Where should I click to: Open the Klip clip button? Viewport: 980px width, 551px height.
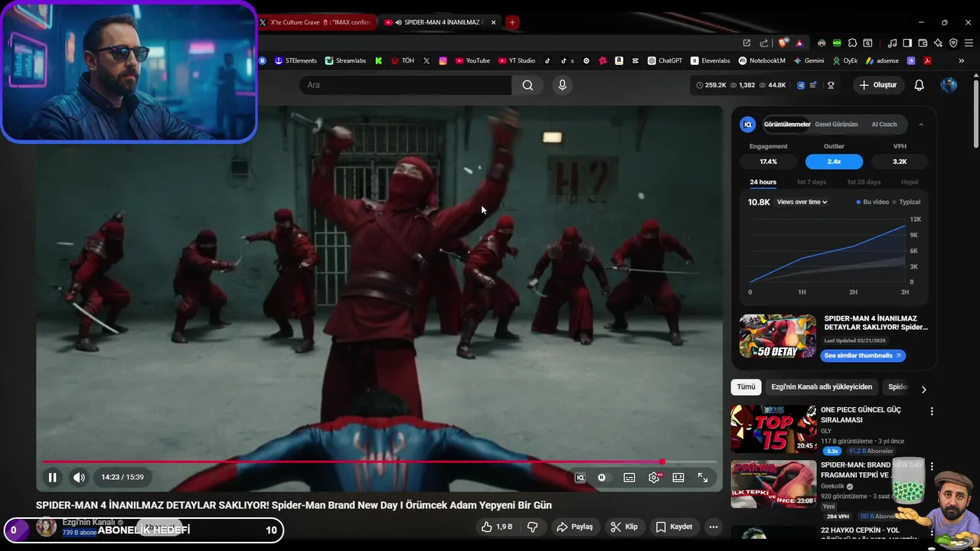[624, 527]
